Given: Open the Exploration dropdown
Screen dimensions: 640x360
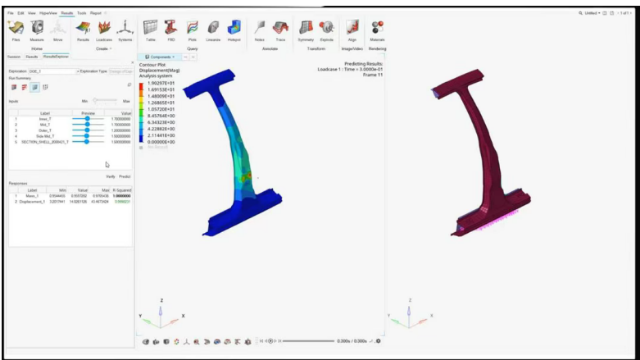Looking at the screenshot, I should tap(53, 71).
